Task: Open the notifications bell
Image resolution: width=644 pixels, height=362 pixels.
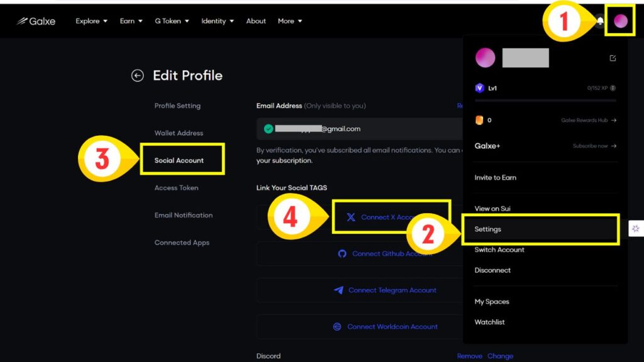Action: point(600,21)
